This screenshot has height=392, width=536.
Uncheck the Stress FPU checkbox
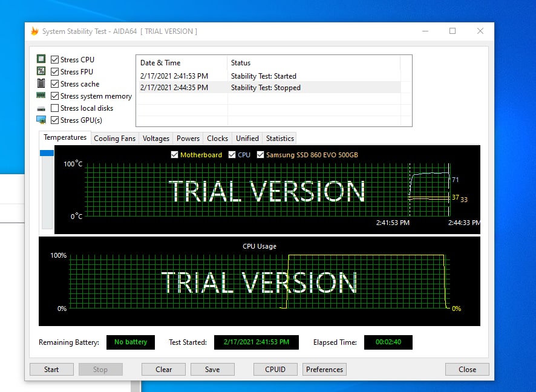coord(54,72)
